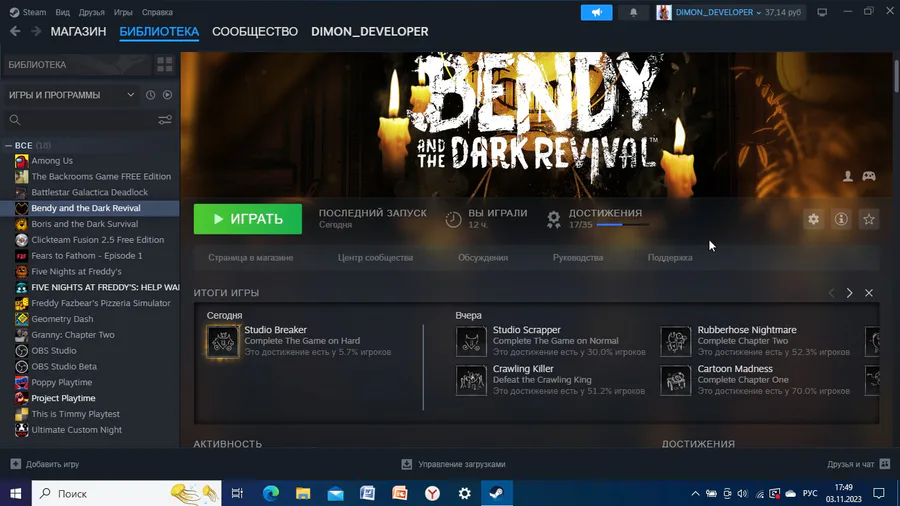Viewport: 900px width, 506px height.
Task: Open Руководства link
Action: (578, 258)
